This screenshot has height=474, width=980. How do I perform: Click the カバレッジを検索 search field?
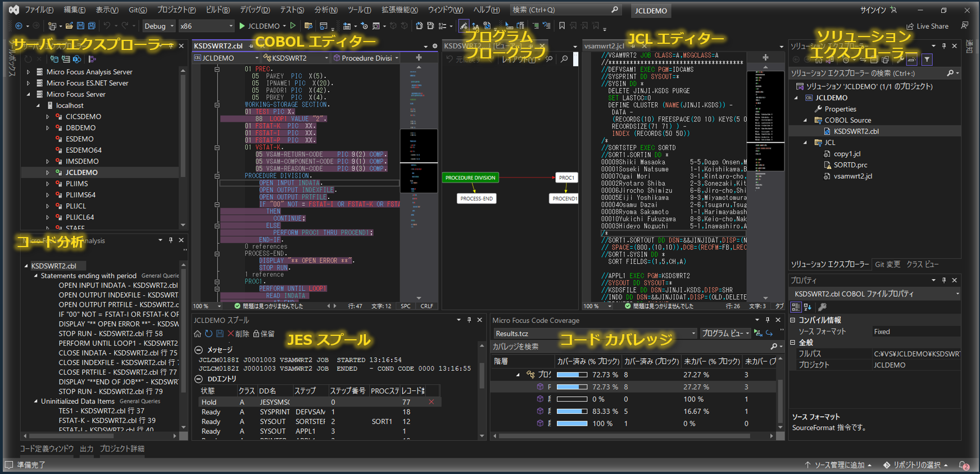638,347
